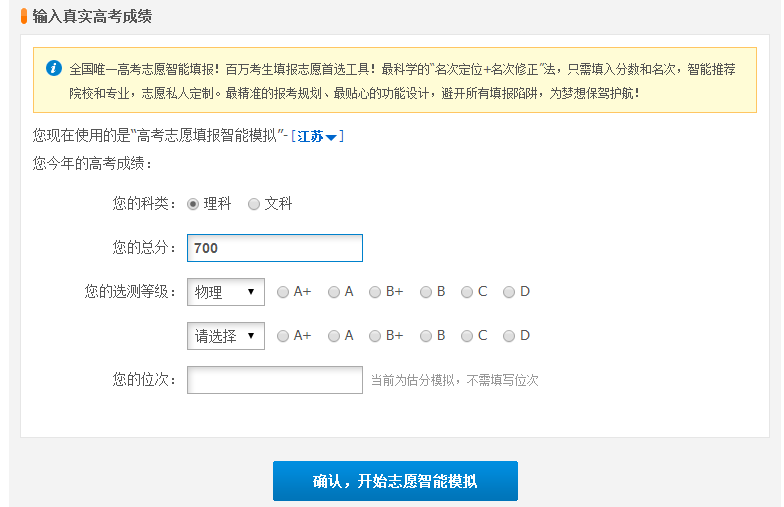Choose B+ grade for 物理 row
Viewport: 784px width, 507px height.
click(x=376, y=292)
